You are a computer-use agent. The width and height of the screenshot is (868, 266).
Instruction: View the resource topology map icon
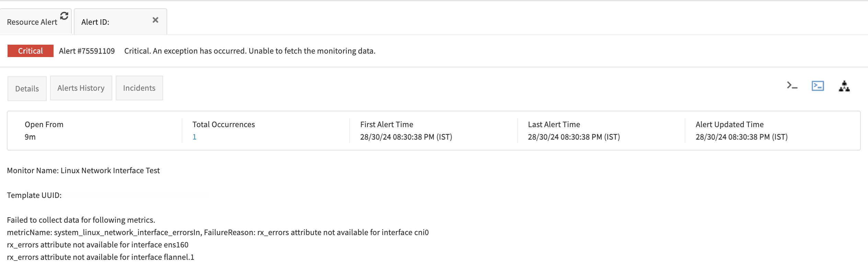point(845,87)
